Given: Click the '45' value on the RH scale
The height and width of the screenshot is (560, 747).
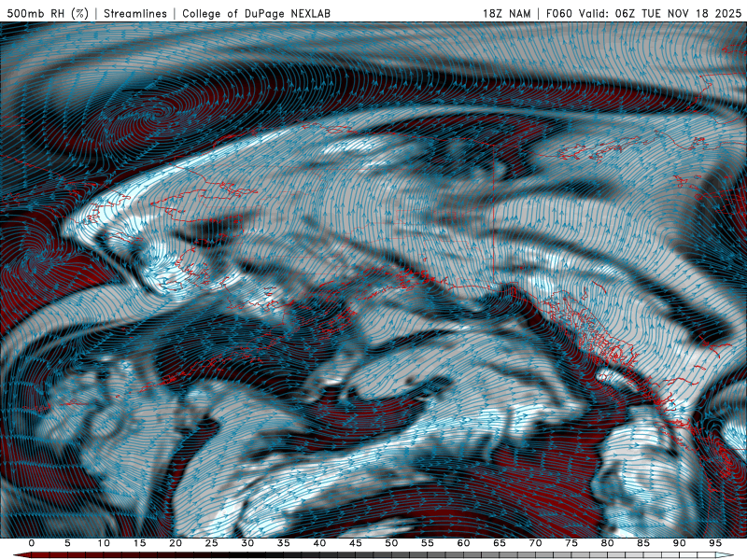Looking at the screenshot, I should (356, 543).
